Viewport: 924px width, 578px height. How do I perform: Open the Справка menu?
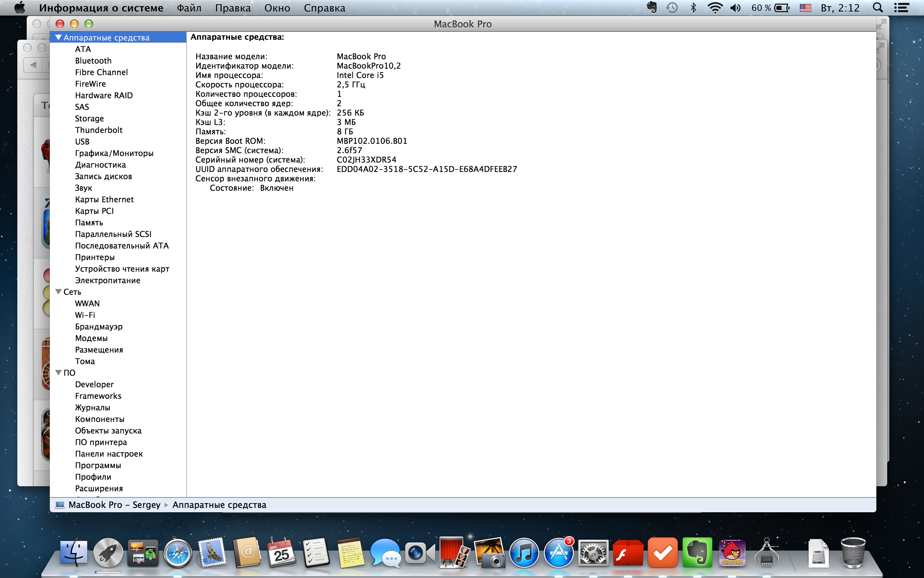(x=324, y=8)
